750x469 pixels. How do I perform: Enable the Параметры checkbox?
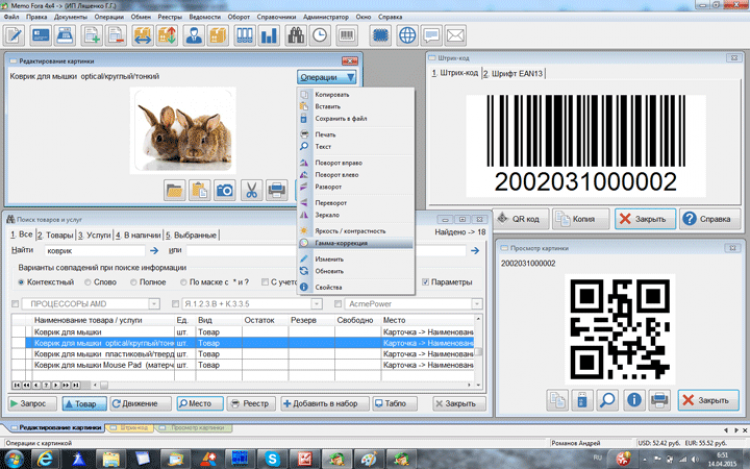point(427,282)
